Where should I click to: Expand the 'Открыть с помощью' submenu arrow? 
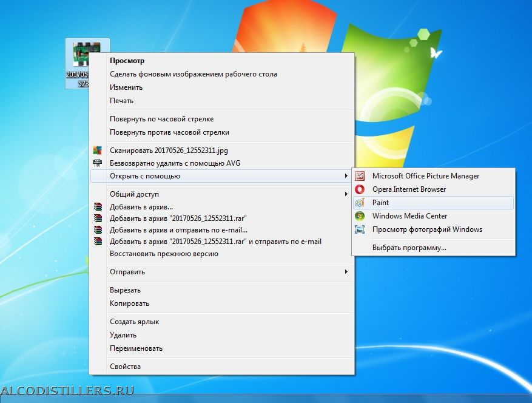(346, 176)
